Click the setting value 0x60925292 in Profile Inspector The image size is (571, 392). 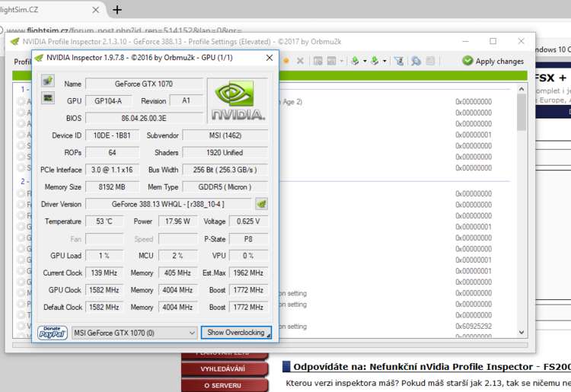474,326
